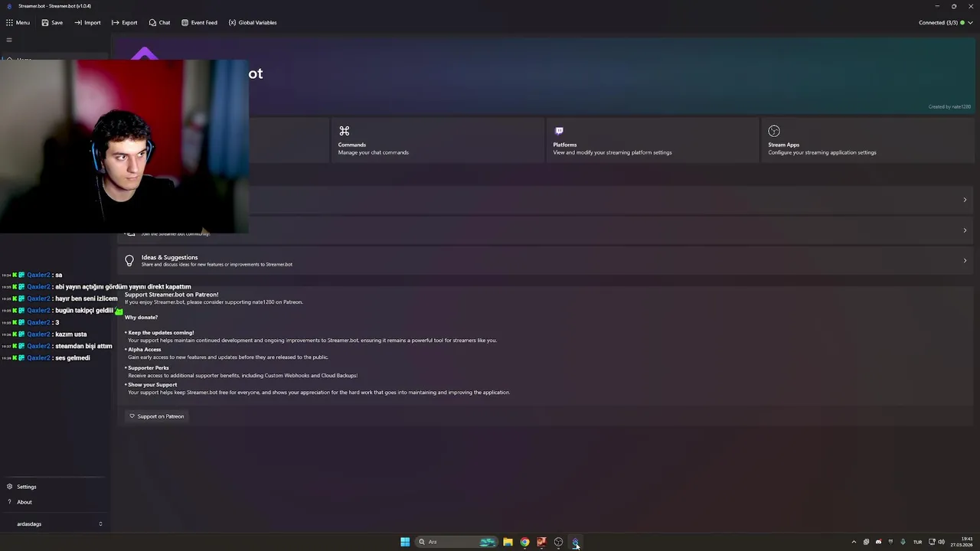Click the 'Why donate?' heading
980x551 pixels.
(141, 318)
